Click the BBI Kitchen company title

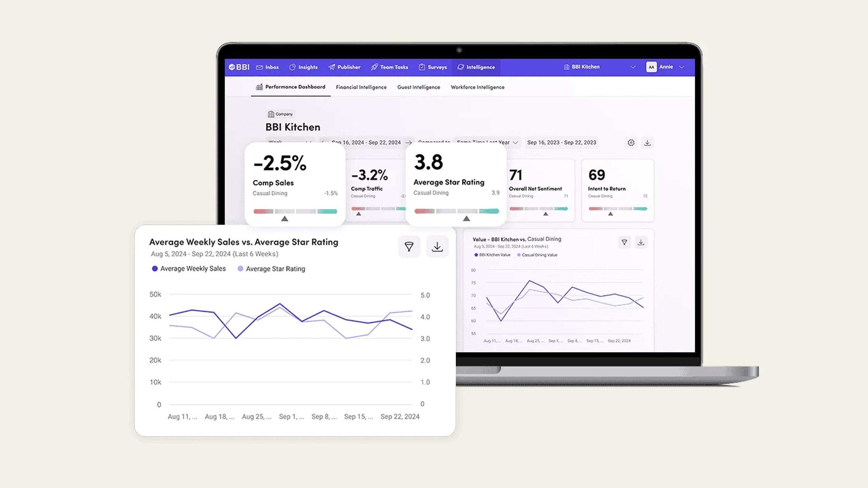293,127
